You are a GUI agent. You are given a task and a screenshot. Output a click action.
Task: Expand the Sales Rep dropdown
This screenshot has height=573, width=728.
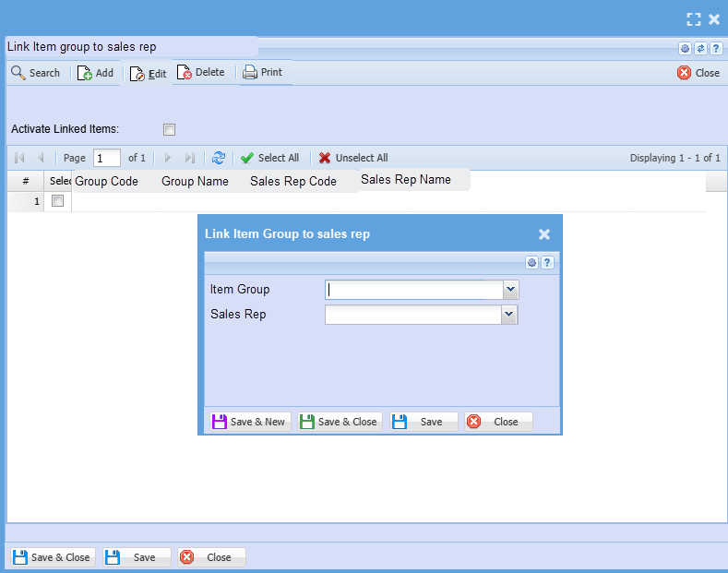pyautogui.click(x=508, y=316)
